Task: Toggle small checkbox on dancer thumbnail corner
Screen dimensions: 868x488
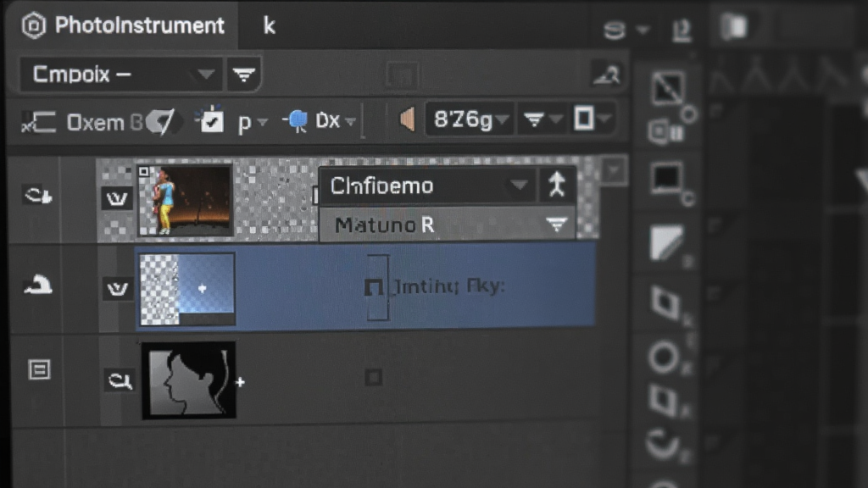Action: pyautogui.click(x=144, y=171)
